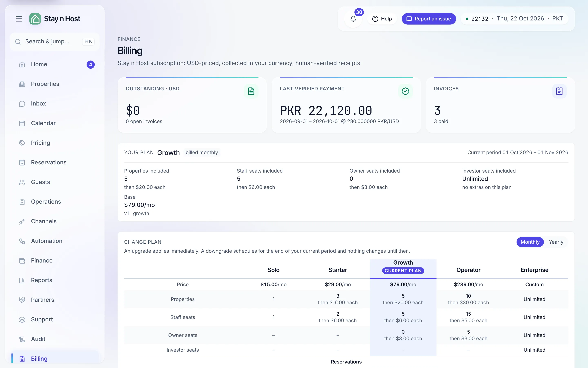
Task: Click the CURRENT PLAN badge under Growth
Action: tap(403, 271)
